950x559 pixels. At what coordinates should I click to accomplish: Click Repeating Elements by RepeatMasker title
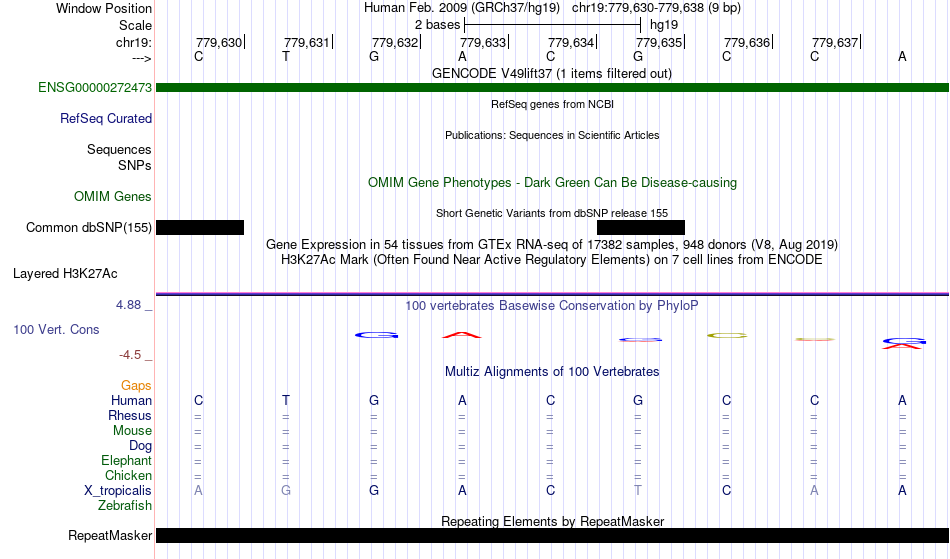coord(552,521)
